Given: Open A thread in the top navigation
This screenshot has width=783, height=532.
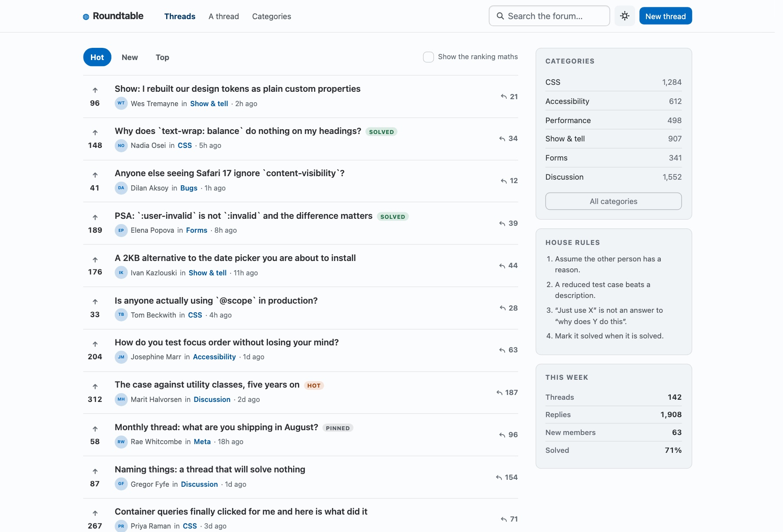Looking at the screenshot, I should click(x=224, y=16).
